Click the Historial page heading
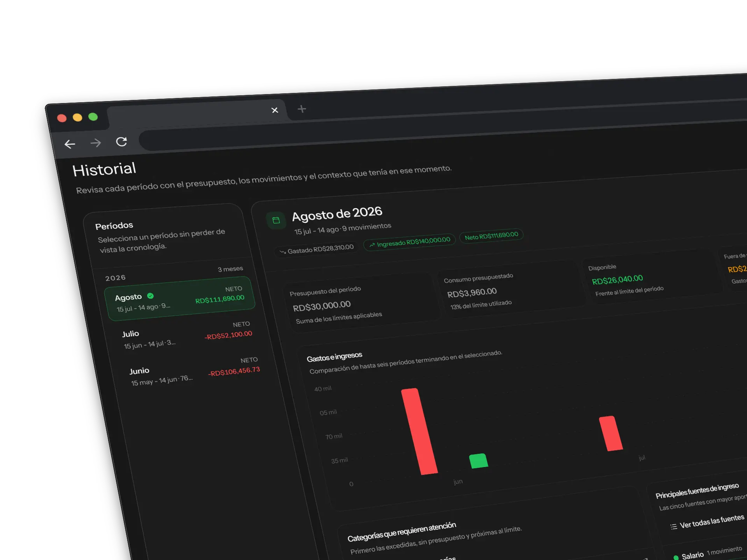The height and width of the screenshot is (560, 747). (104, 170)
